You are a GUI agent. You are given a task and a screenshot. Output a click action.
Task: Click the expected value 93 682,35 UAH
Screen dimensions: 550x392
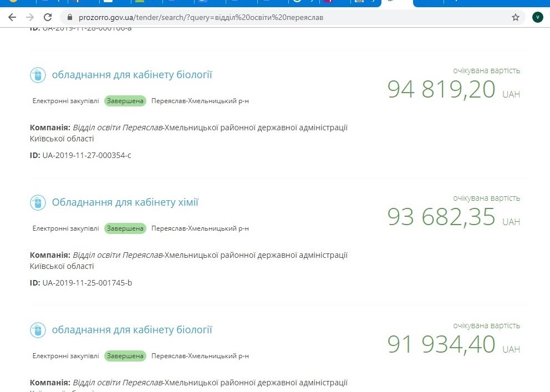click(x=454, y=217)
